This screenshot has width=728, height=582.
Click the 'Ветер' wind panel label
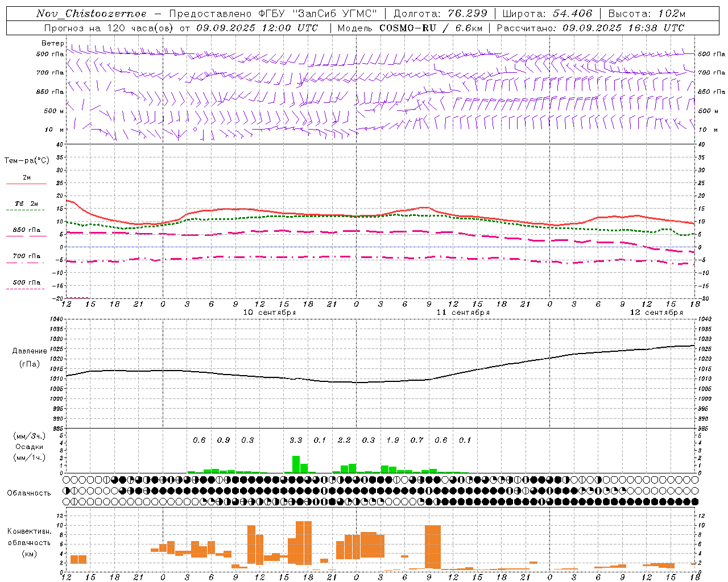52,43
